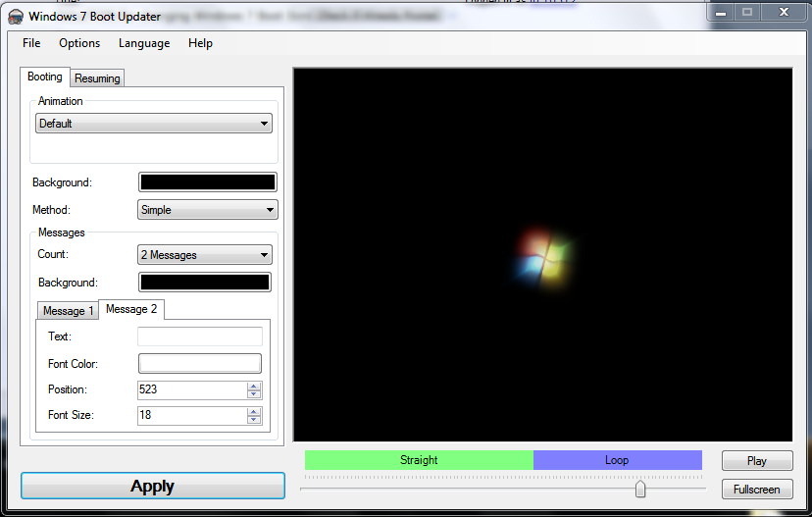Open the File menu
812x517 pixels.
point(31,43)
